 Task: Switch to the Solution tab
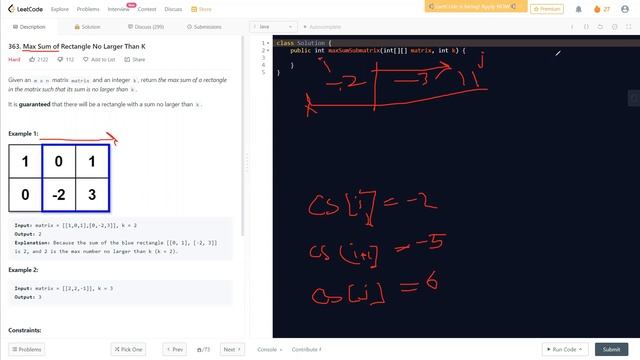pyautogui.click(x=87, y=27)
